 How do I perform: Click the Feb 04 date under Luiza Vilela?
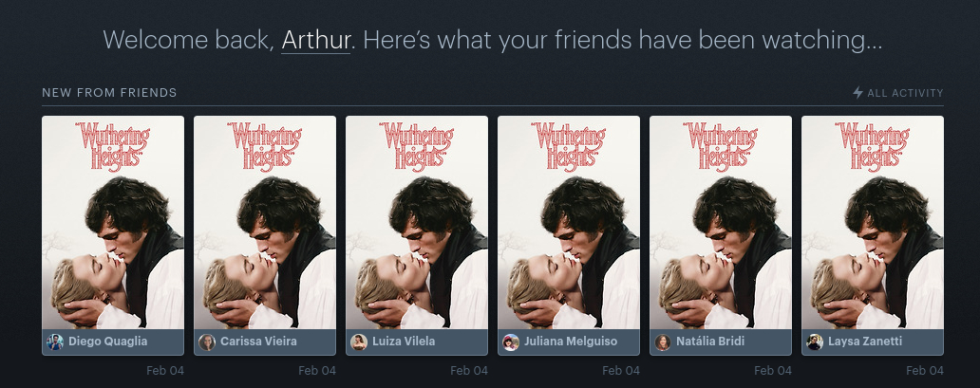[469, 371]
